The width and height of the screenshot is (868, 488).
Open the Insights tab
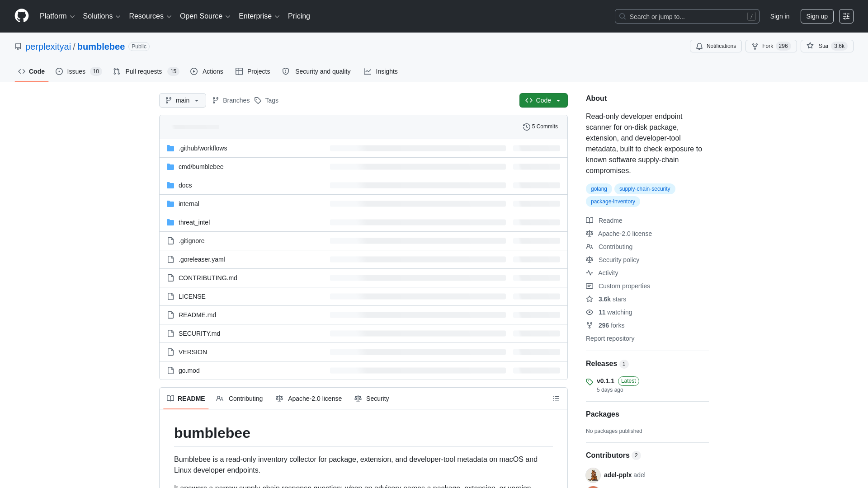[x=381, y=71]
